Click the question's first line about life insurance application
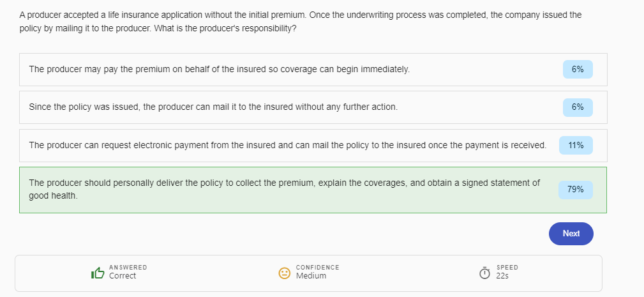 pyautogui.click(x=300, y=14)
